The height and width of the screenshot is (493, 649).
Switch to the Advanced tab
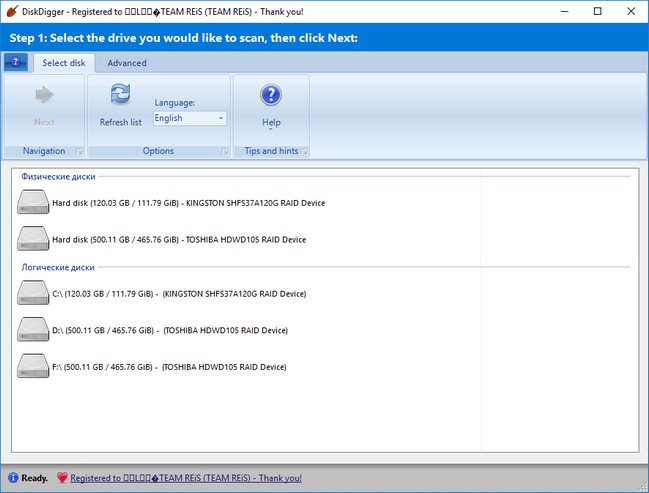coord(127,63)
